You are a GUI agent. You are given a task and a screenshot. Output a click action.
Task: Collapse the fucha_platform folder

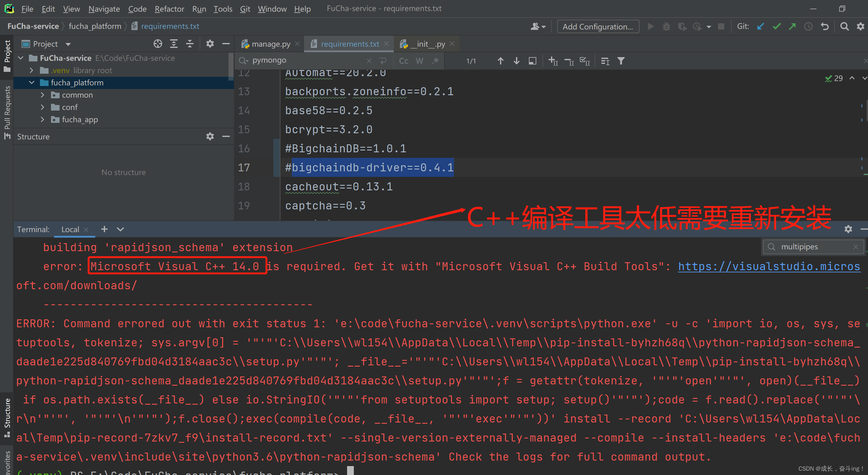(32, 83)
